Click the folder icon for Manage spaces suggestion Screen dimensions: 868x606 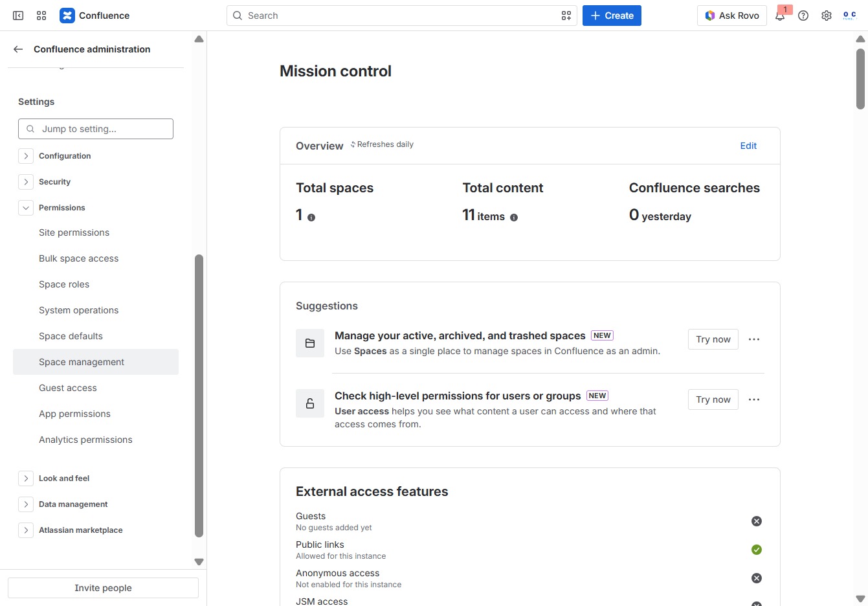click(x=310, y=343)
